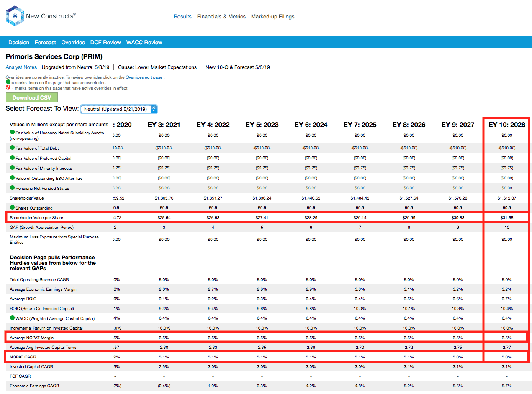Click the GAP (Growth Appreciation Period) label
The height and width of the screenshot is (394, 532).
[41, 227]
